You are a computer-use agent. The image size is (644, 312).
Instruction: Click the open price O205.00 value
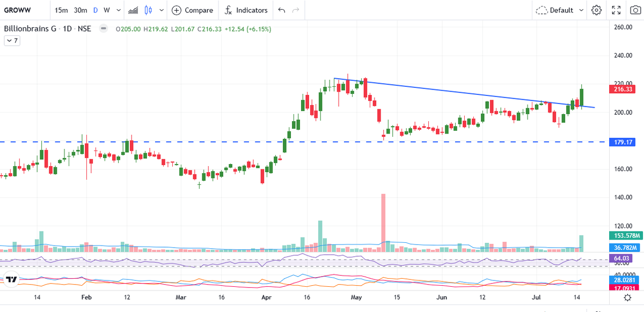pos(129,29)
